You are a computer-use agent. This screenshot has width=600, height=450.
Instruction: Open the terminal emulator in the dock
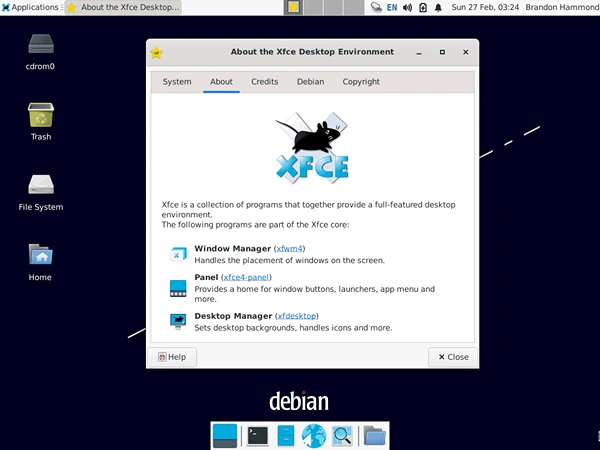(257, 435)
